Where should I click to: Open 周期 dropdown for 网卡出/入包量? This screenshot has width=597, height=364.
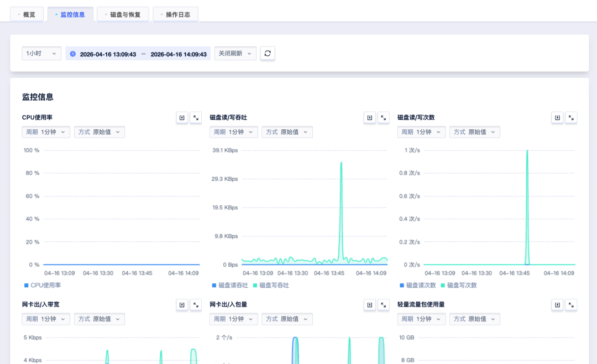233,319
